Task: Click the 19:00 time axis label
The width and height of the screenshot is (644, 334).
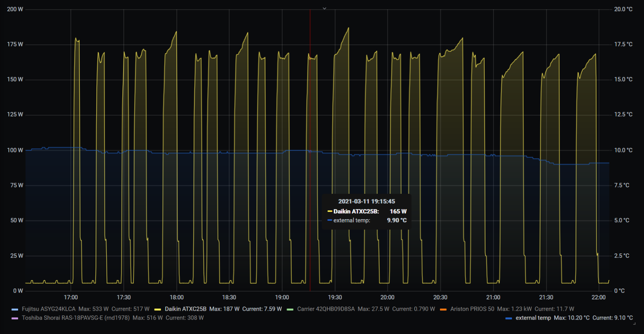Action: tap(282, 297)
